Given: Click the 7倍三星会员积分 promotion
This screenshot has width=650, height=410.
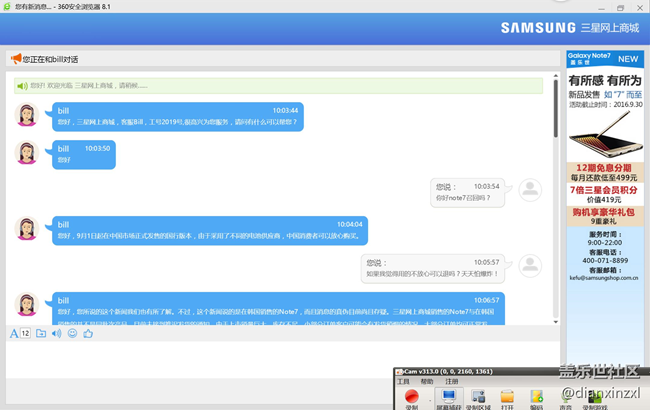Looking at the screenshot, I should click(604, 194).
